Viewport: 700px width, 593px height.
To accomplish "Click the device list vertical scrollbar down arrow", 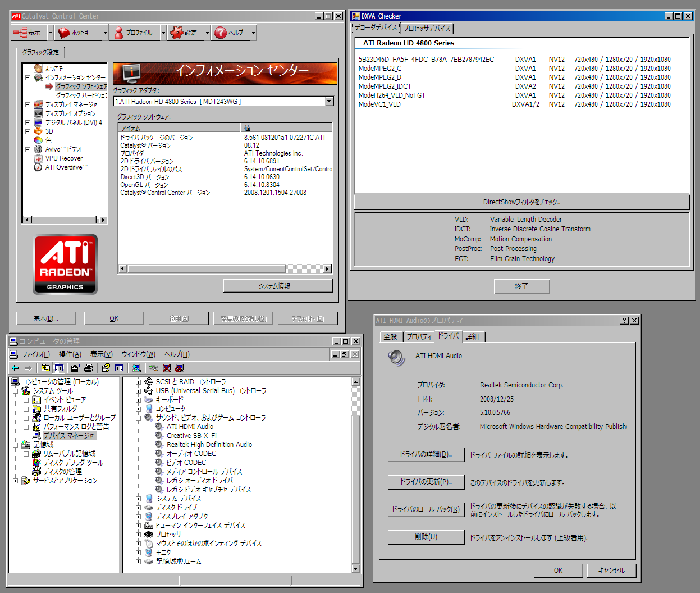I will pyautogui.click(x=355, y=569).
